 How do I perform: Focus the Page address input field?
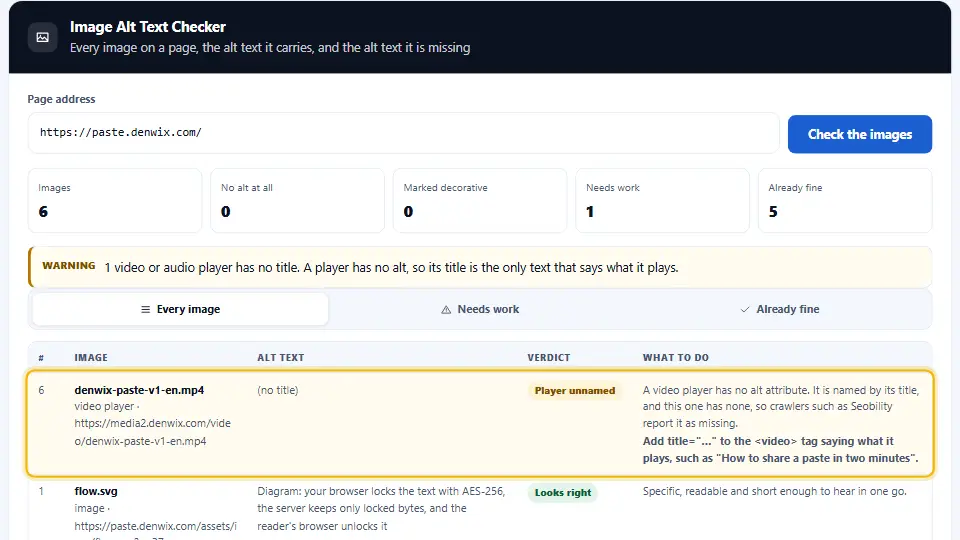coord(403,133)
